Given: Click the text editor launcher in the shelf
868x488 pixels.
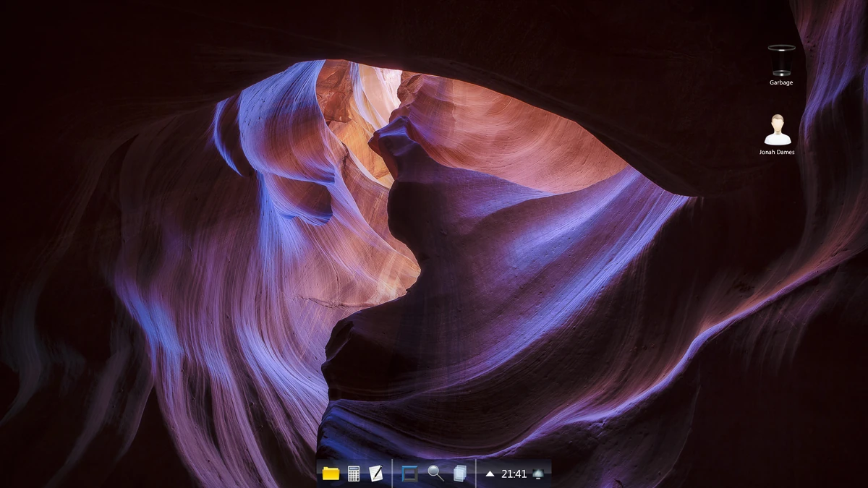Looking at the screenshot, I should [377, 474].
